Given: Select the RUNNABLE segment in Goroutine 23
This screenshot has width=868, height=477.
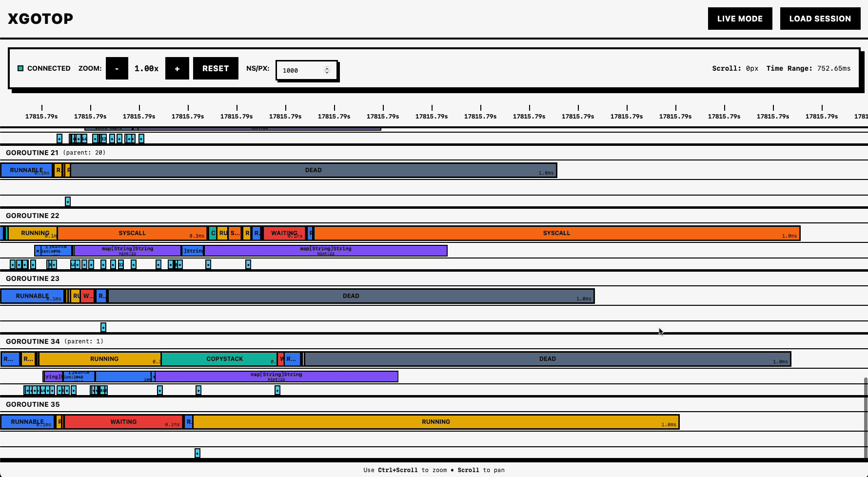Looking at the screenshot, I should coord(32,296).
